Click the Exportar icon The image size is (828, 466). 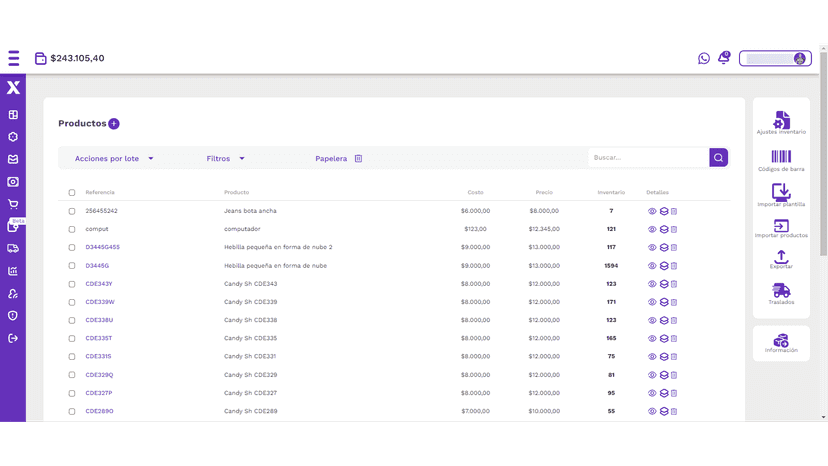point(781,257)
